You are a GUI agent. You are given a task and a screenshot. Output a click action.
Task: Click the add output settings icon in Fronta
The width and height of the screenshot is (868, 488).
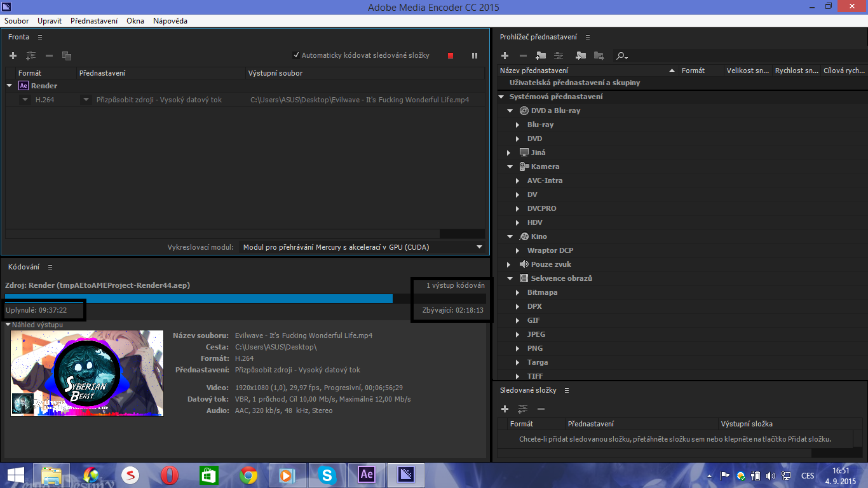(31, 56)
